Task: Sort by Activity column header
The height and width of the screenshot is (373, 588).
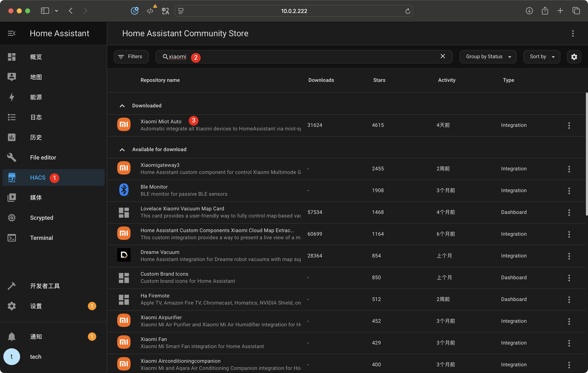Action: click(x=447, y=80)
